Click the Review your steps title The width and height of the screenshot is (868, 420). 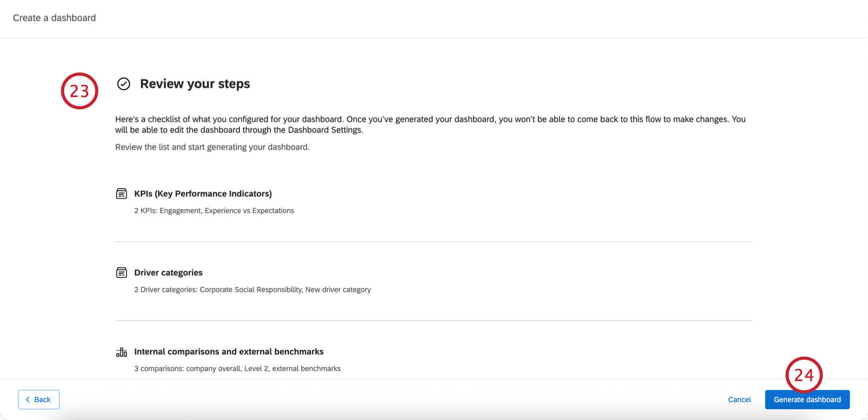coord(195,83)
